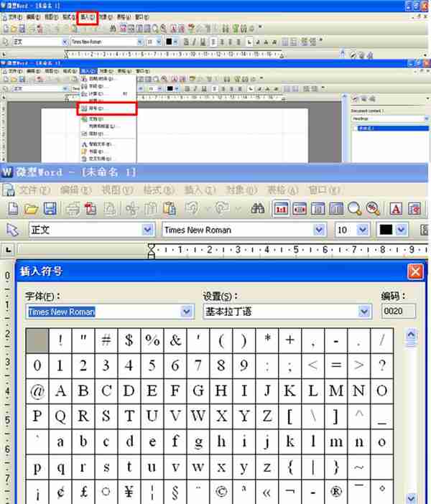The height and width of the screenshot is (504, 431).
Task: Click zoom percentage magnifier icon
Action: click(373, 209)
